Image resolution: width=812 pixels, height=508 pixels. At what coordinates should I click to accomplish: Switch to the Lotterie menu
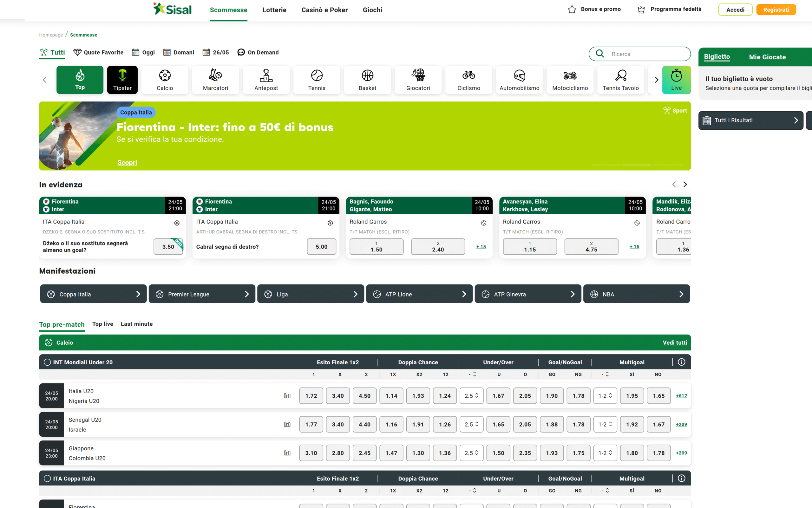pyautogui.click(x=274, y=10)
